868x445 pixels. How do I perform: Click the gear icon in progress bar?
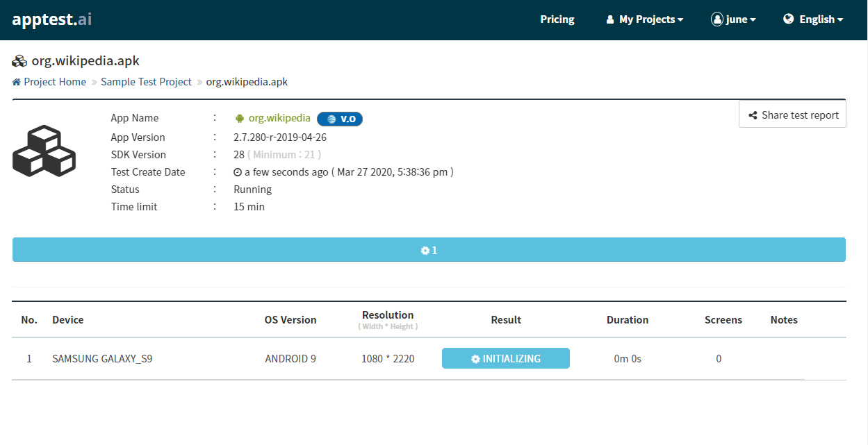click(x=425, y=251)
